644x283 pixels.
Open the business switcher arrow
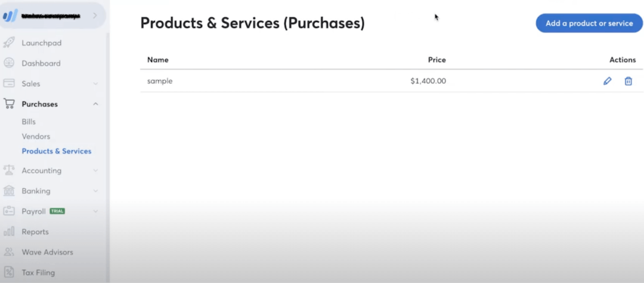(95, 16)
